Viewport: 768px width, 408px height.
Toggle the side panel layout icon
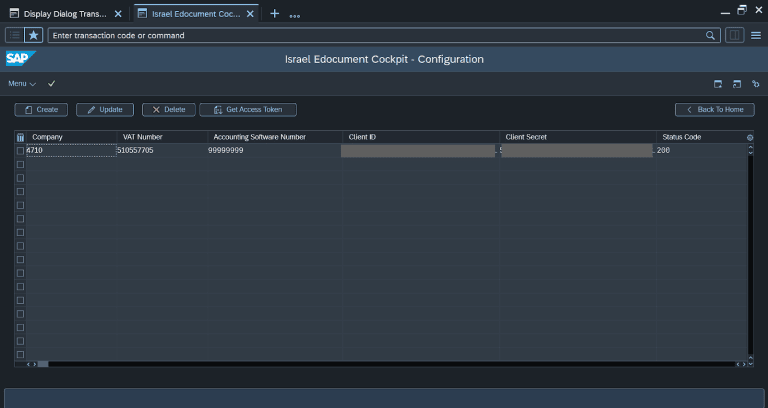[734, 35]
